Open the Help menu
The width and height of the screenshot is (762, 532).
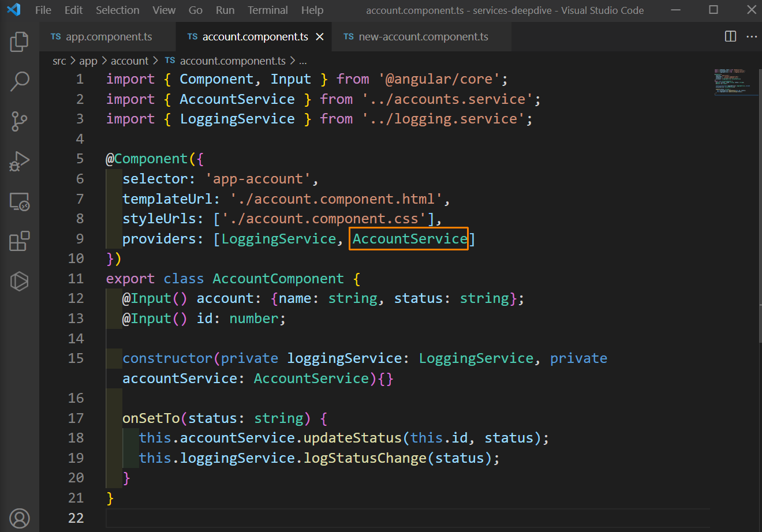click(x=312, y=10)
